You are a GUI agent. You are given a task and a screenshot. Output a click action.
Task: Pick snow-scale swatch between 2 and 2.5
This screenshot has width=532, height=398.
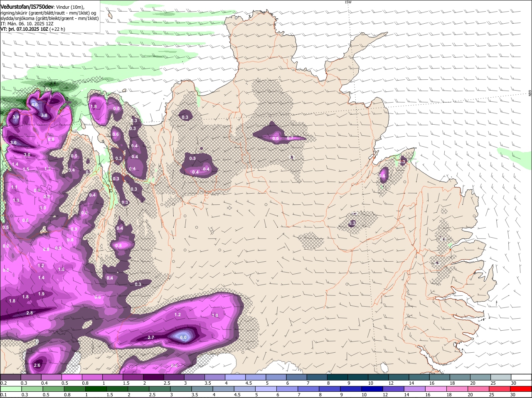pyautogui.click(x=153, y=377)
